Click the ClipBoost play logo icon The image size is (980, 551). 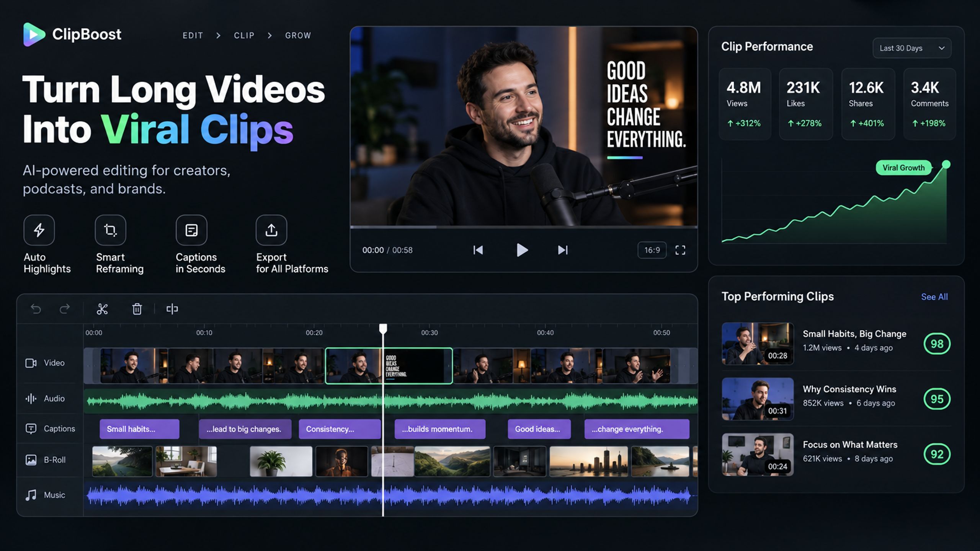coord(34,34)
